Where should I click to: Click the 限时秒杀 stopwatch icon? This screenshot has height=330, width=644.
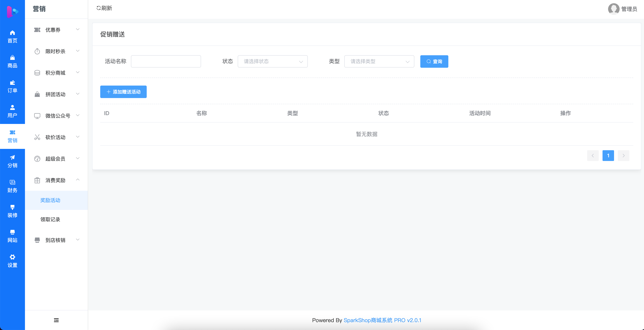[37, 51]
